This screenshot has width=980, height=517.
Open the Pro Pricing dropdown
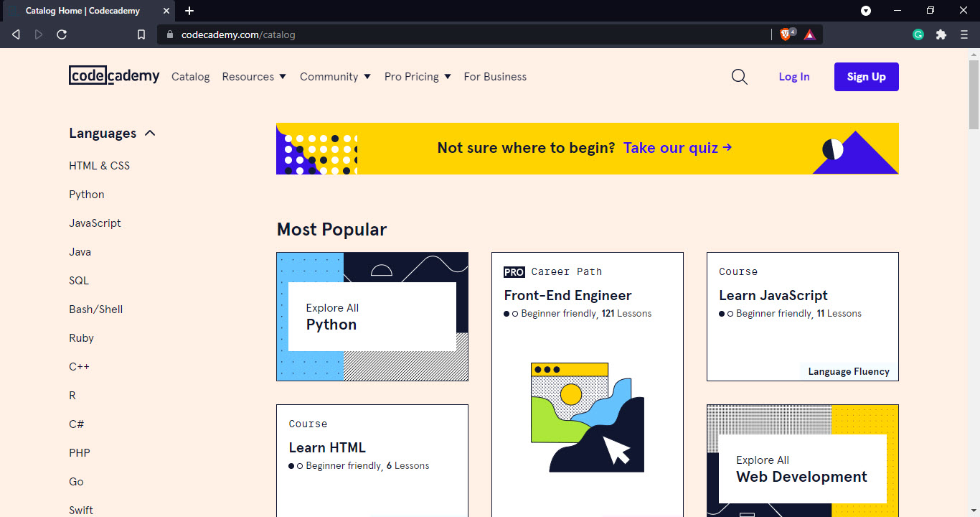418,77
